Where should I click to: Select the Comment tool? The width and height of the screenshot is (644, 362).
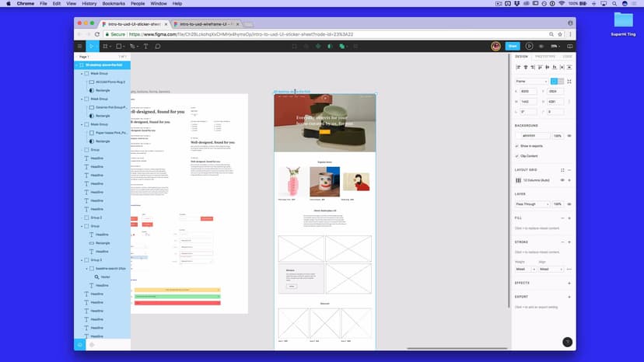(x=157, y=46)
